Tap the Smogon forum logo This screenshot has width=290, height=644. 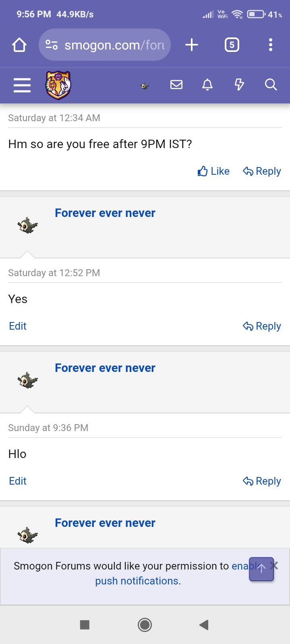58,85
